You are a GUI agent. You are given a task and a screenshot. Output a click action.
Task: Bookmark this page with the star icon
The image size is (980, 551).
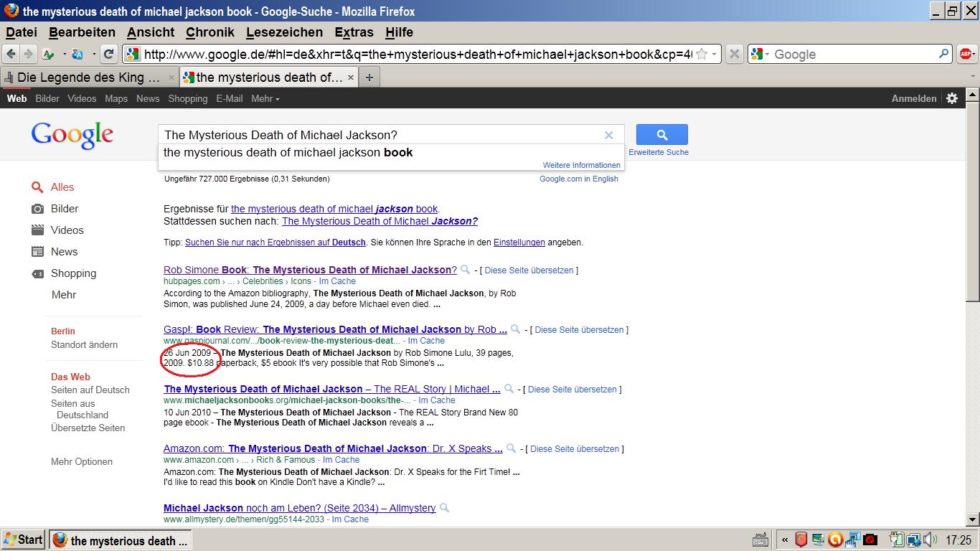(x=702, y=54)
